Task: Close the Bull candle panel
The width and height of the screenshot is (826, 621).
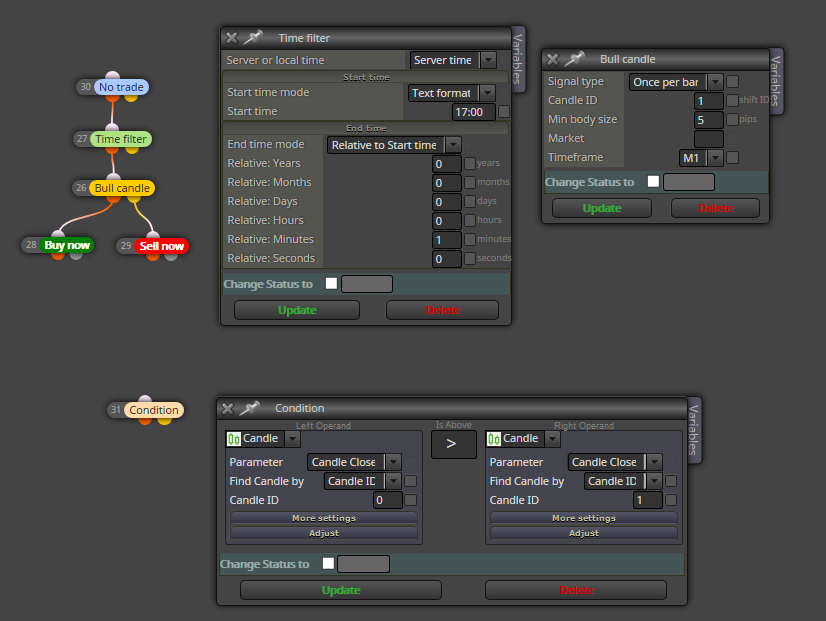Action: tap(553, 59)
